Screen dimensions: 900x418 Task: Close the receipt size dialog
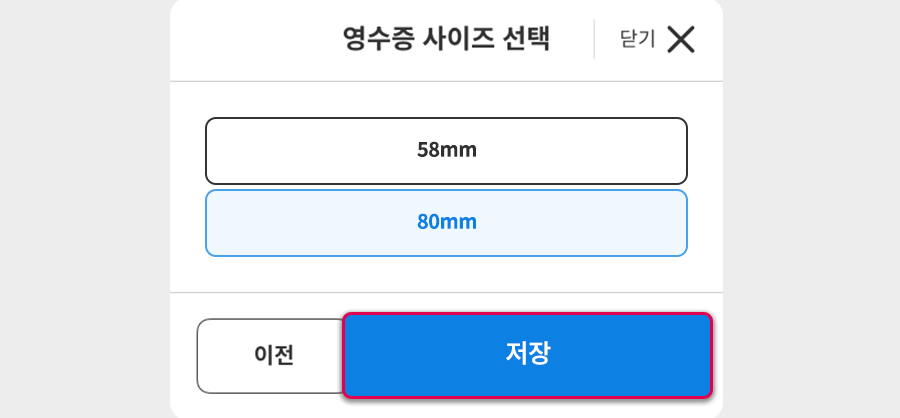point(658,40)
